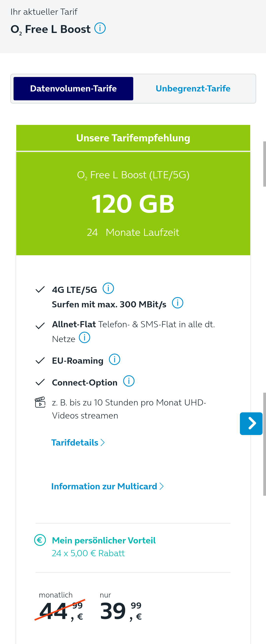Tap the Unsere Tarifempfehlung header
The height and width of the screenshot is (644, 266).
point(133,138)
